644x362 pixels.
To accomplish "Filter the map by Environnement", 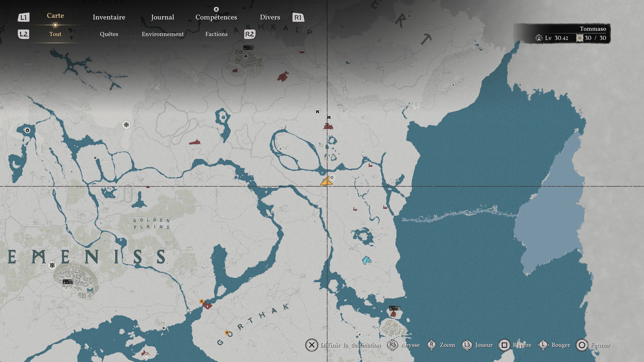I will pos(163,34).
